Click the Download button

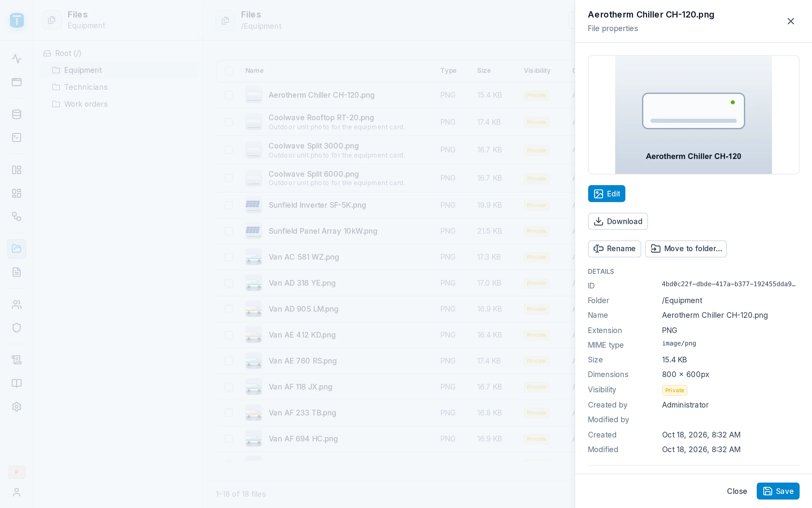coord(618,221)
